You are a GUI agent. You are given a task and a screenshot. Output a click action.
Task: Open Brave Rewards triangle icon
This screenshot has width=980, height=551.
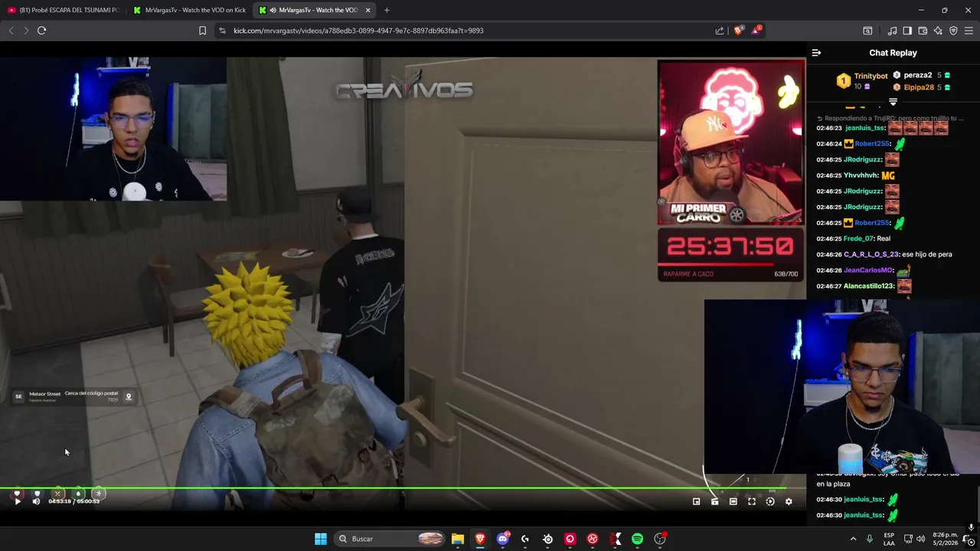pos(756,31)
